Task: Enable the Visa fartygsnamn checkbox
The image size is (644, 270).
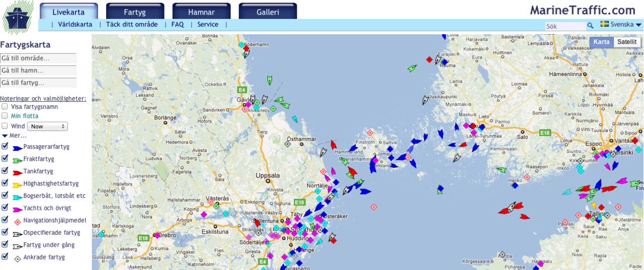Action: [x=5, y=107]
